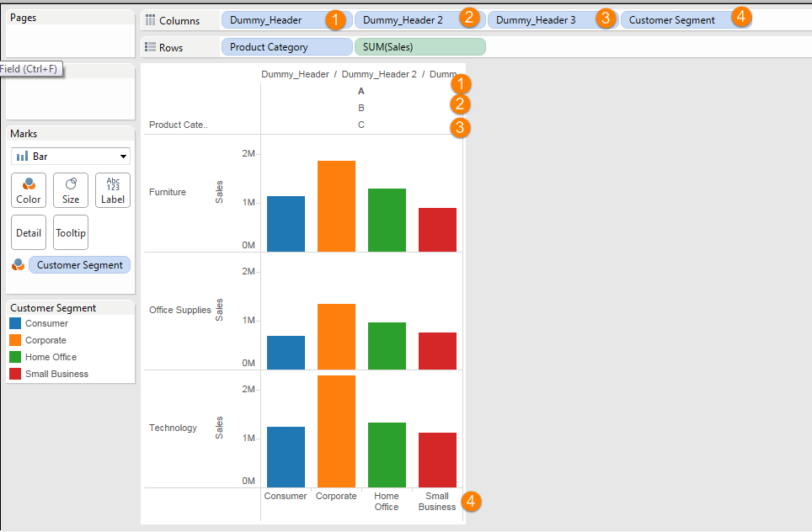Select the Office Supplies Consumer blue bar
Image resolution: width=812 pixels, height=532 pixels.
click(x=286, y=353)
